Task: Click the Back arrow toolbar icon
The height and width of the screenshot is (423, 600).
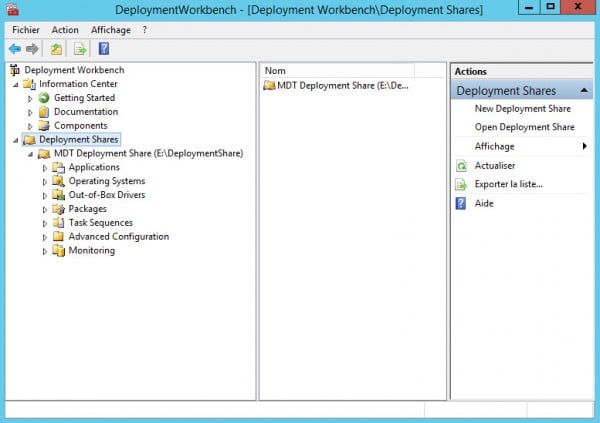Action: pyautogui.click(x=15, y=49)
